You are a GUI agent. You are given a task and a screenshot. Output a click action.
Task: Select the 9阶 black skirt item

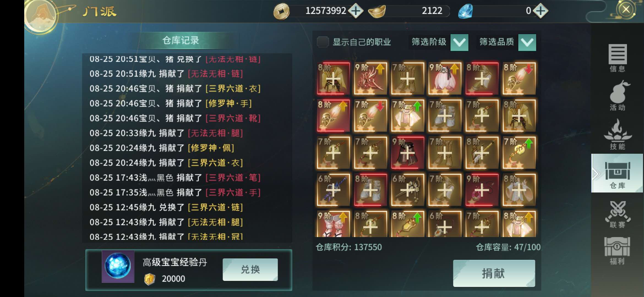click(408, 153)
